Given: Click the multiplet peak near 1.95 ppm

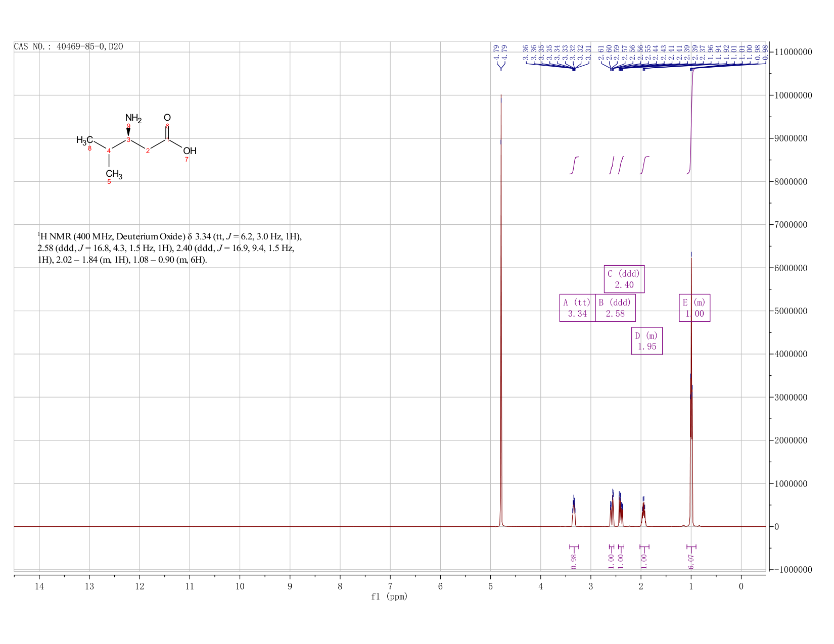Looking at the screenshot, I should point(643,511).
